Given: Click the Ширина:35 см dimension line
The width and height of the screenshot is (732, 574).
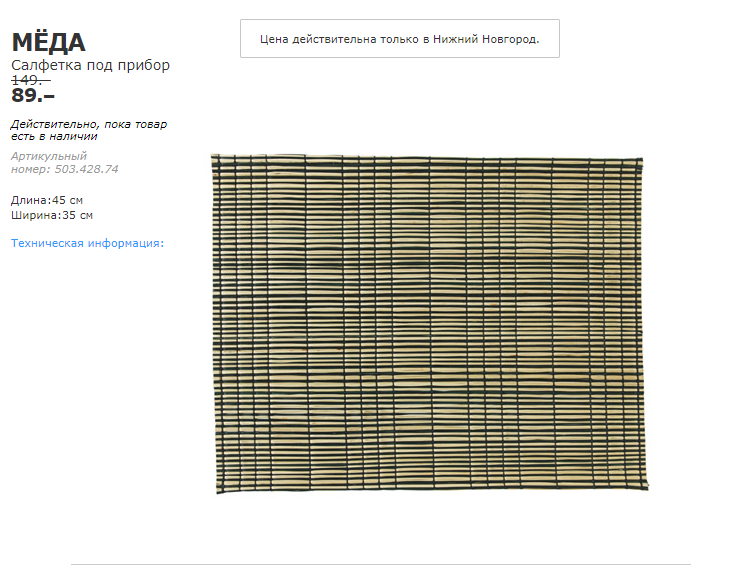Looking at the screenshot, I should click(x=52, y=215).
